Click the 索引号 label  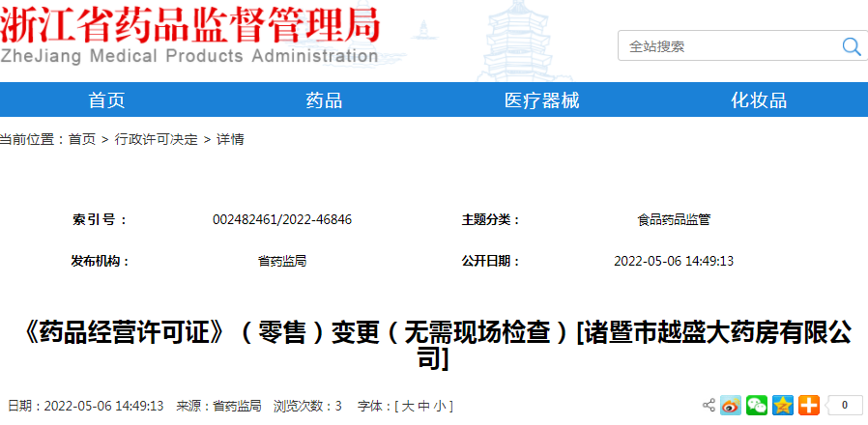100,219
